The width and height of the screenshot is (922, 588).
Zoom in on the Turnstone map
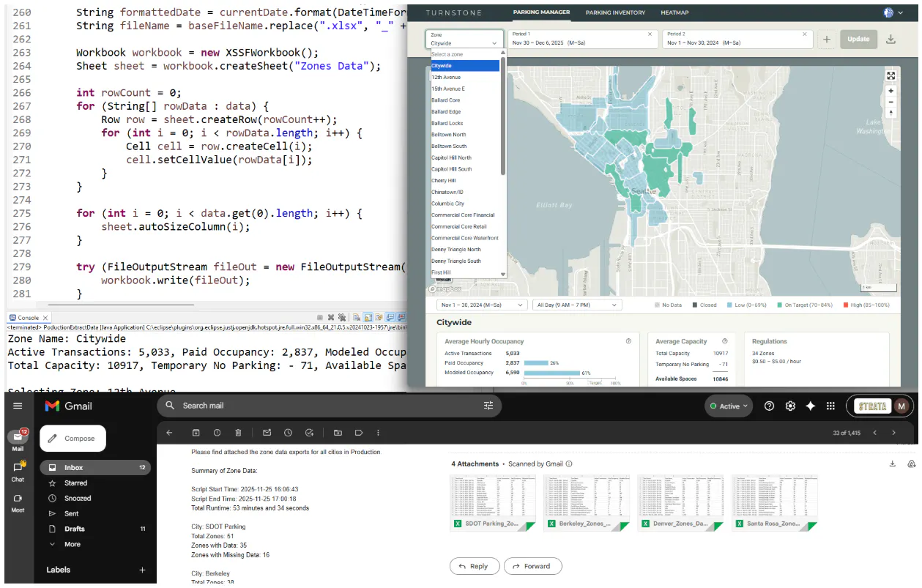pos(891,92)
